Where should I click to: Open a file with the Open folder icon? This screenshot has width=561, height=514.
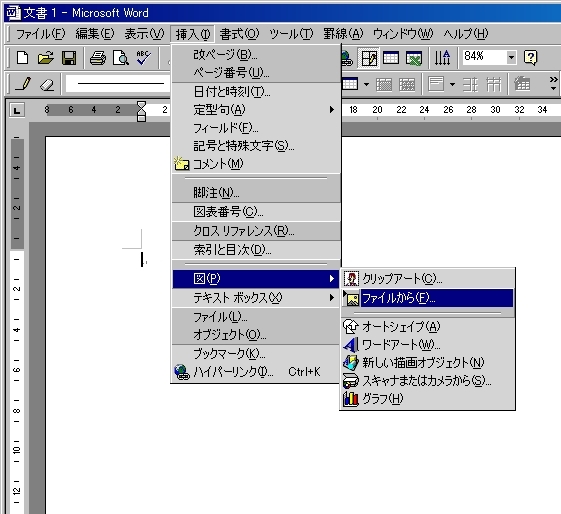pyautogui.click(x=45, y=58)
